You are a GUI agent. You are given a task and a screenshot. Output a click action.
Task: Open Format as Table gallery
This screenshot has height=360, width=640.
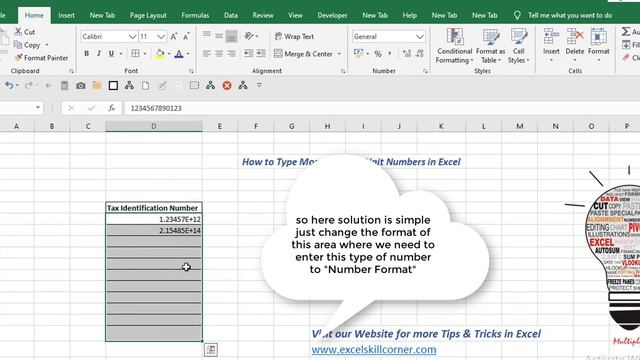(491, 46)
